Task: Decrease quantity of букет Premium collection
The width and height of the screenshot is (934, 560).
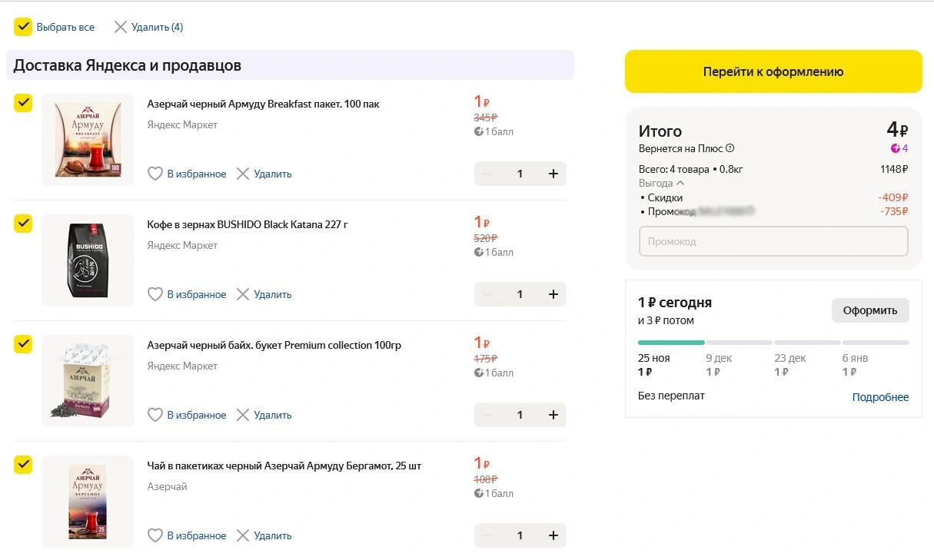Action: (487, 415)
